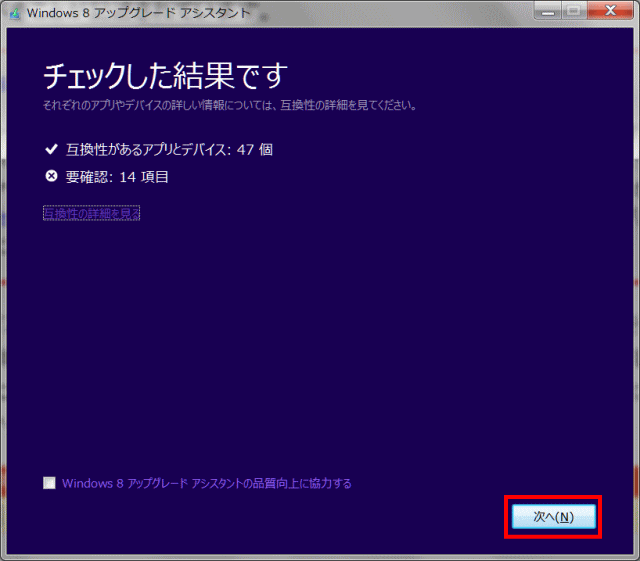Close the upgrade assistant window

click(611, 11)
